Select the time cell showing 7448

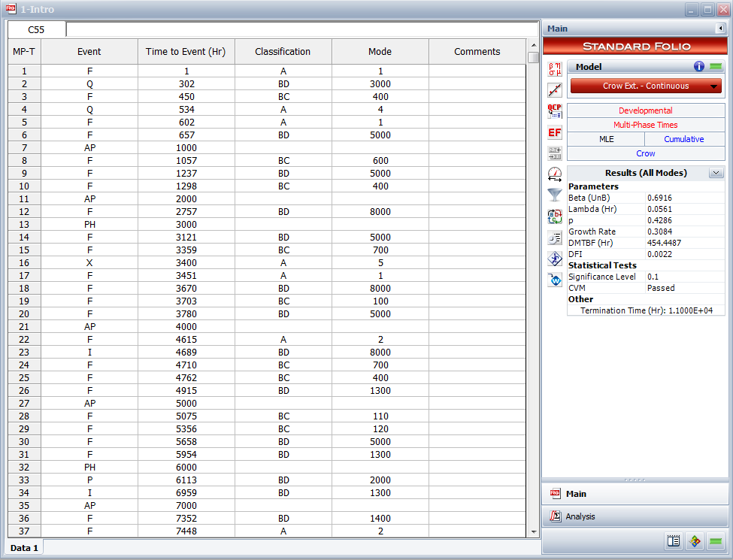(186, 531)
